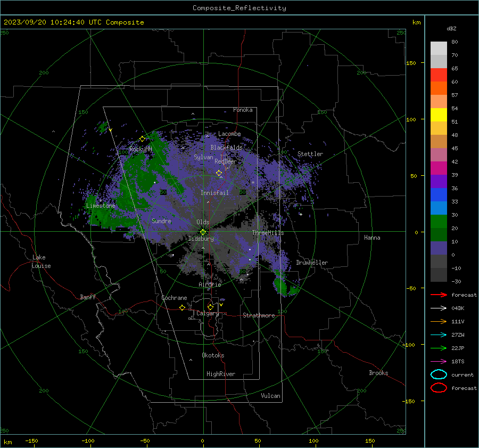Click the dBZ legend heading

451,28
